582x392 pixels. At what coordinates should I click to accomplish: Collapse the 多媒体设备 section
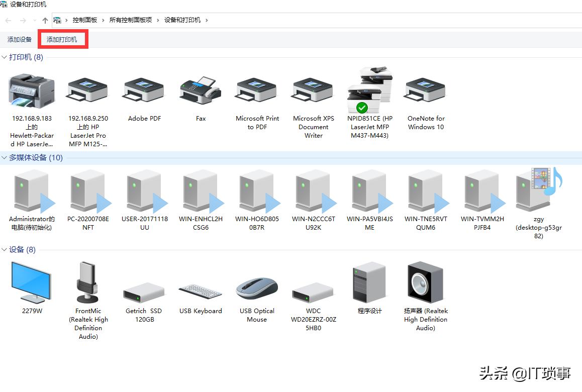click(4, 157)
